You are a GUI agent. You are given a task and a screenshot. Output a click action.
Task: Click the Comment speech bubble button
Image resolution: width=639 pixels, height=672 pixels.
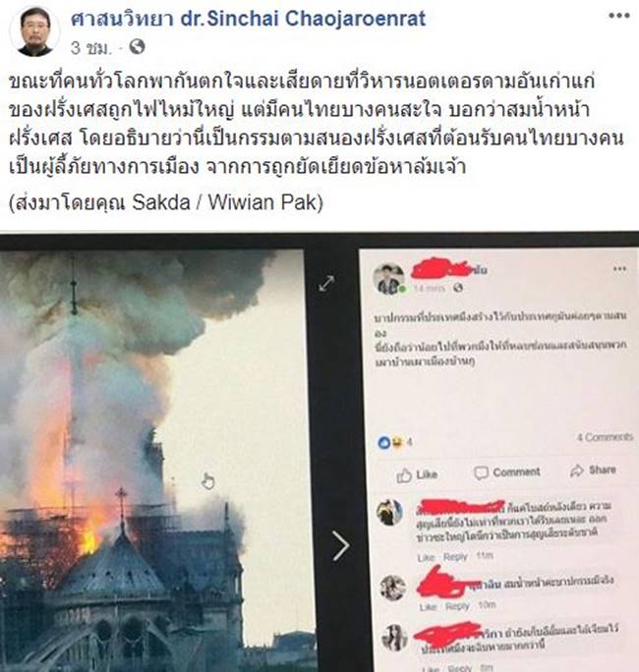point(506,473)
